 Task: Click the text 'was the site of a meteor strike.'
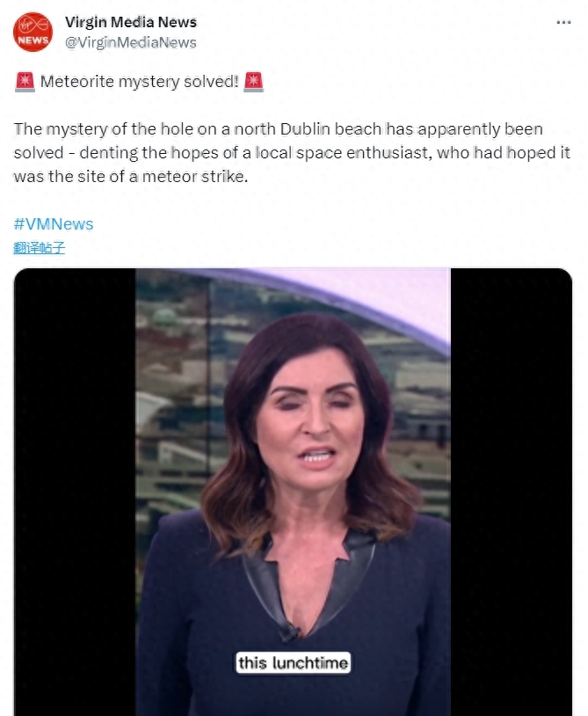131,177
